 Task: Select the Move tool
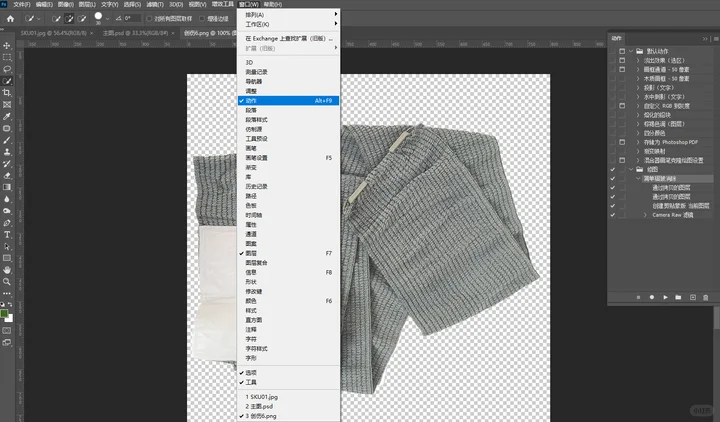7,45
